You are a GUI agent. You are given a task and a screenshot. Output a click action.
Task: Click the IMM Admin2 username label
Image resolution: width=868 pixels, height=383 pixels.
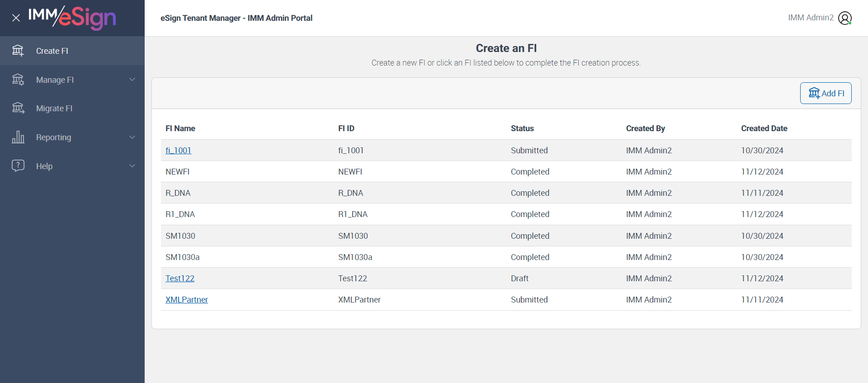811,18
